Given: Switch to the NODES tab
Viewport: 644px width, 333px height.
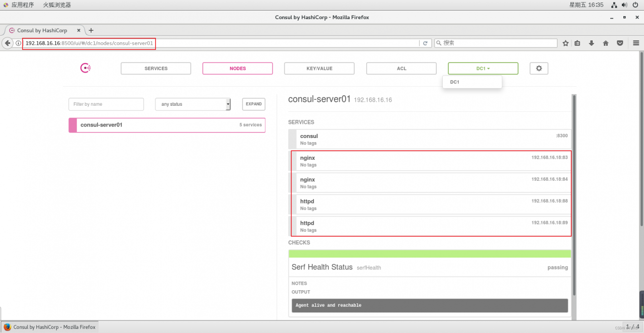Looking at the screenshot, I should coord(237,69).
